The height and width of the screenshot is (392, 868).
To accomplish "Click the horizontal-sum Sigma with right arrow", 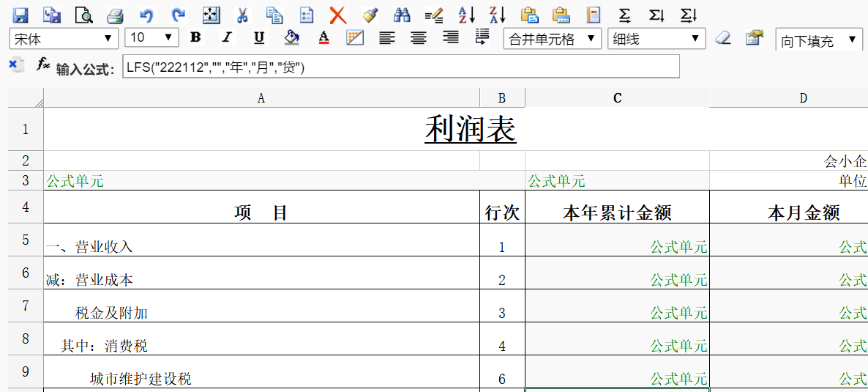I will click(x=625, y=15).
